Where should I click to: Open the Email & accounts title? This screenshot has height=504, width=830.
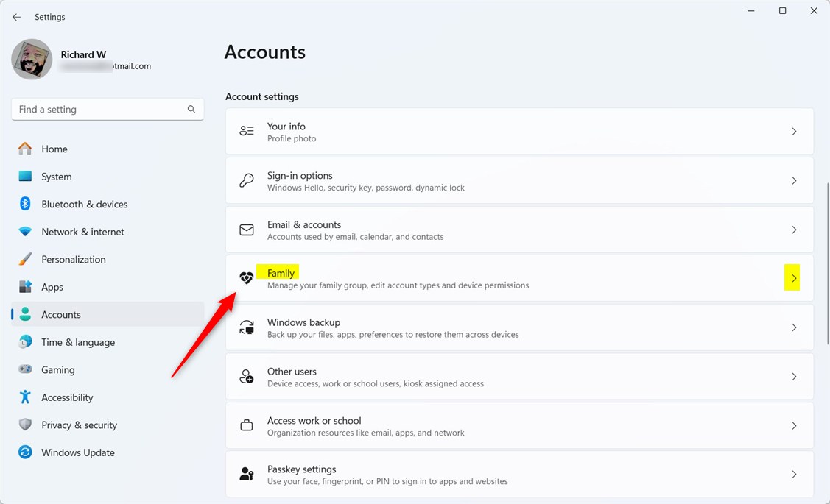(304, 224)
